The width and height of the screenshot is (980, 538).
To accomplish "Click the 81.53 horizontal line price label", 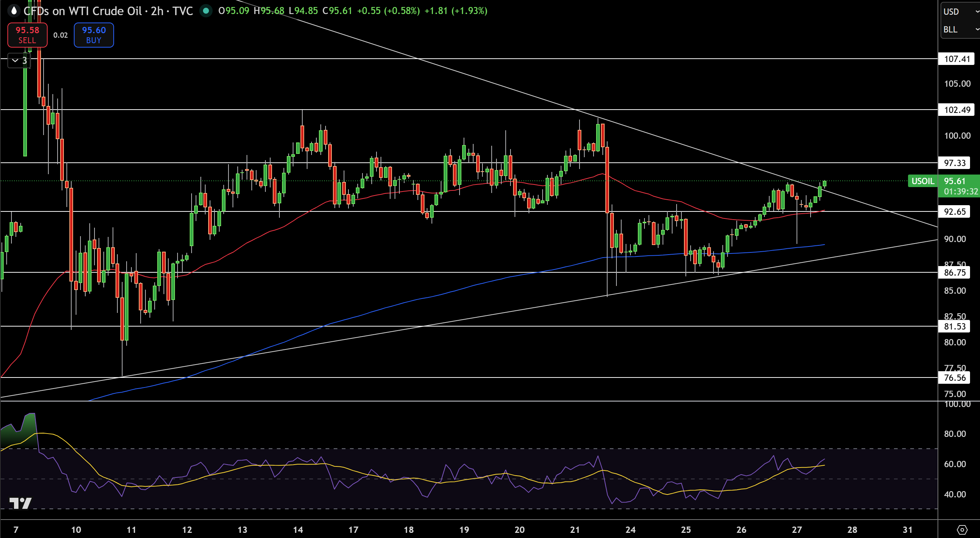I will tap(955, 327).
